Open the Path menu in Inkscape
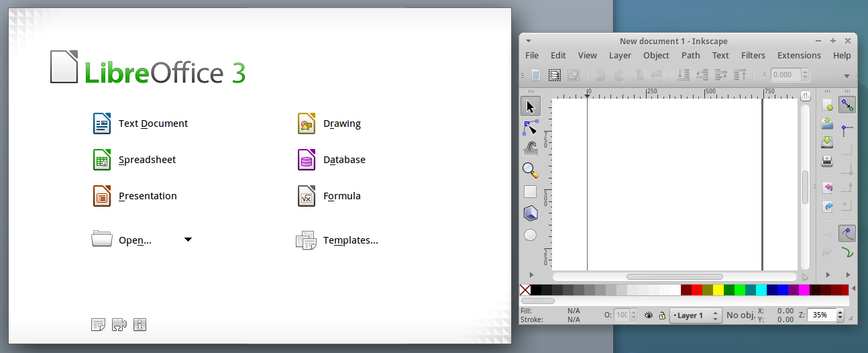This screenshot has width=868, height=353. pyautogui.click(x=690, y=56)
